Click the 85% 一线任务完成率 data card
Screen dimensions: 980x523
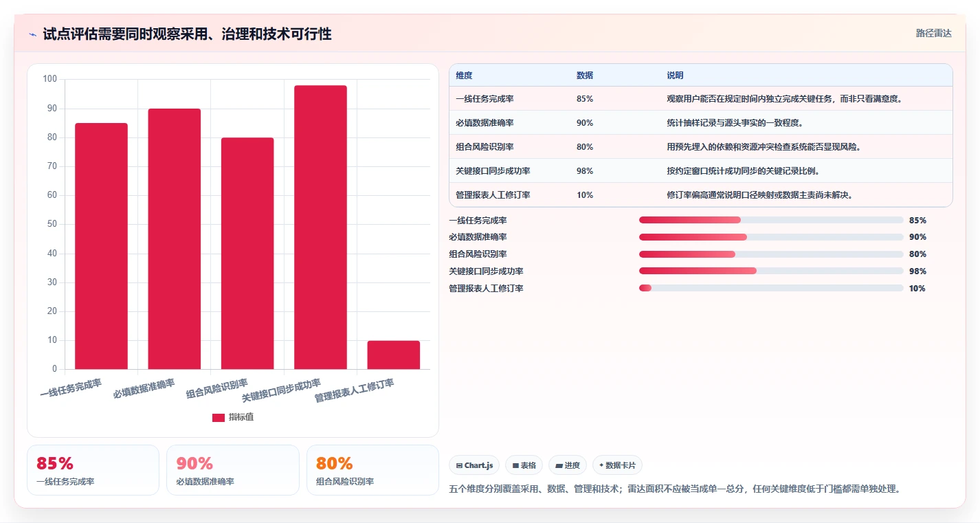click(x=93, y=470)
